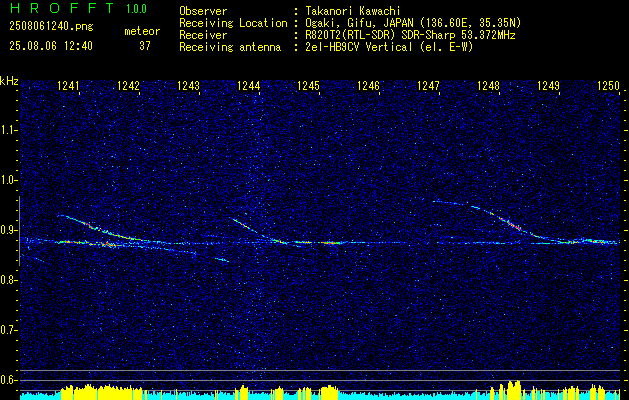This screenshot has height=400, width=629.
Task: Click the 1243 time axis marker
Action: point(189,85)
